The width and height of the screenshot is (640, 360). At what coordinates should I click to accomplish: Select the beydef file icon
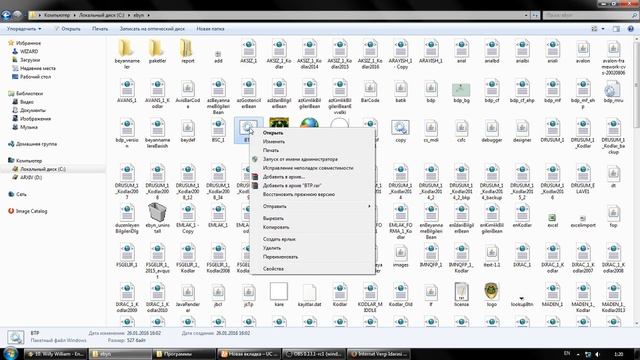(x=187, y=128)
